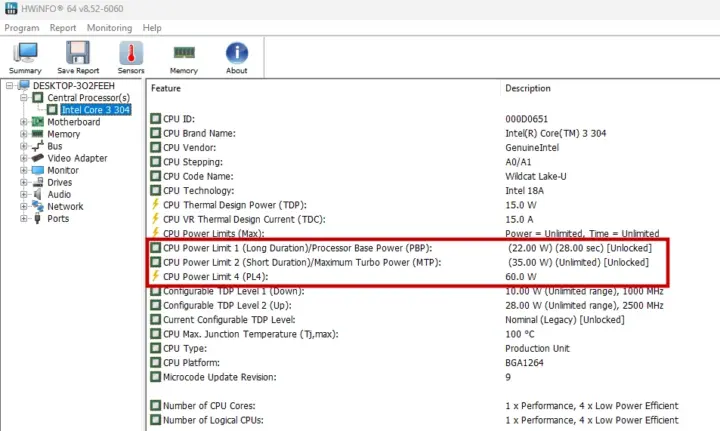Collapse the DESKTOP-3O2FEEH tree node
720x431 pixels.
tap(9, 86)
